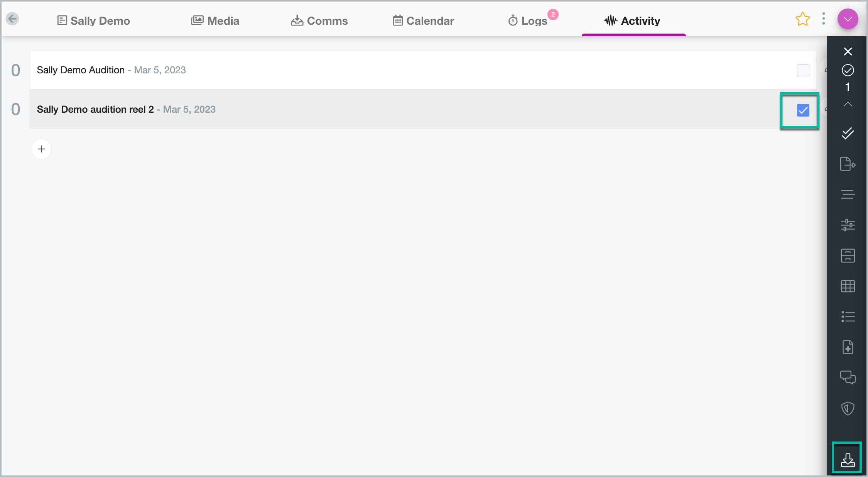Open the three-dot more options menu
868x477 pixels.
(824, 19)
